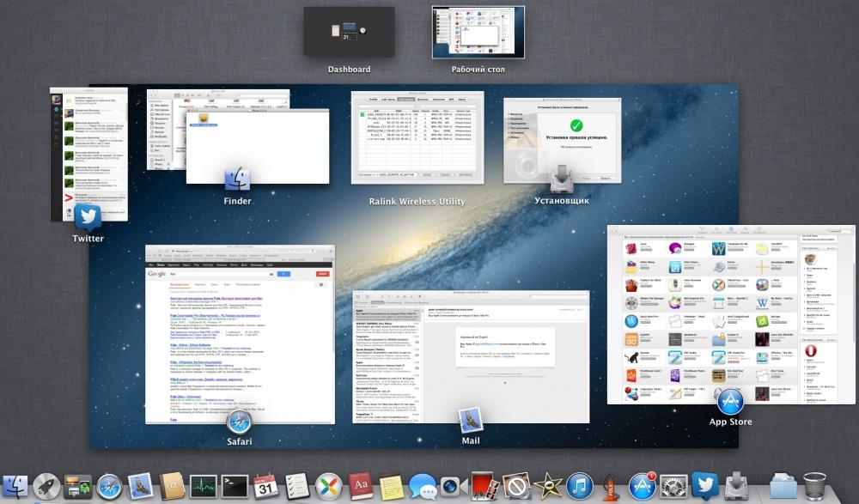This screenshot has height=504, width=859.
Task: Open Calendar icon showing 31 in Dock
Action: pos(265,487)
